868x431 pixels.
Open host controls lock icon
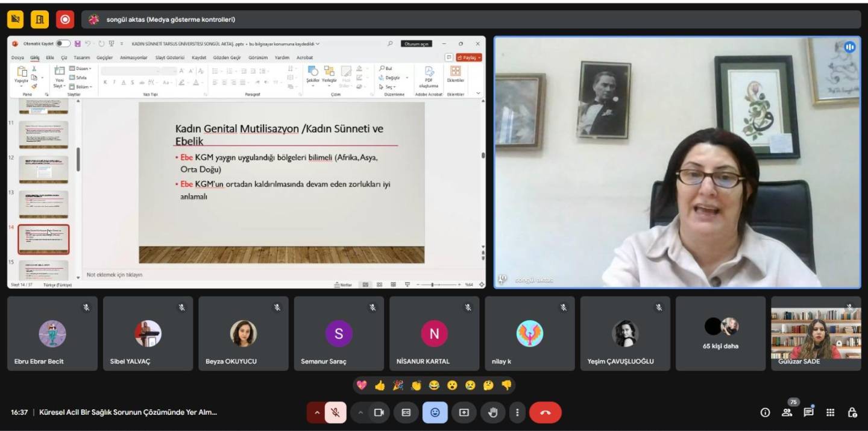coord(852,412)
